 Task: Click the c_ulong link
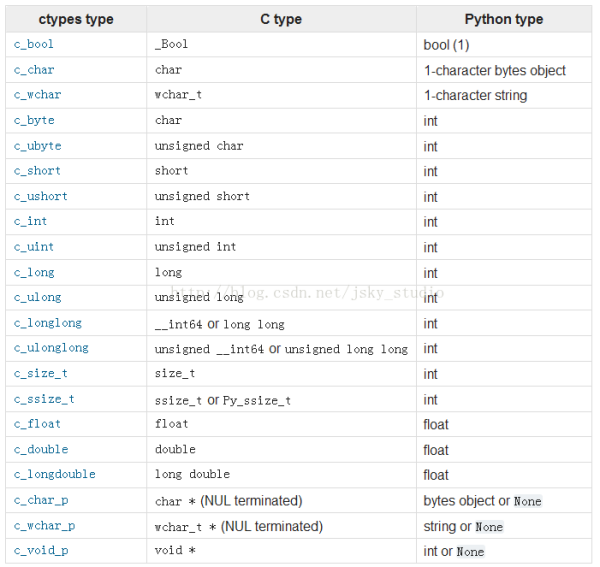pyautogui.click(x=37, y=297)
